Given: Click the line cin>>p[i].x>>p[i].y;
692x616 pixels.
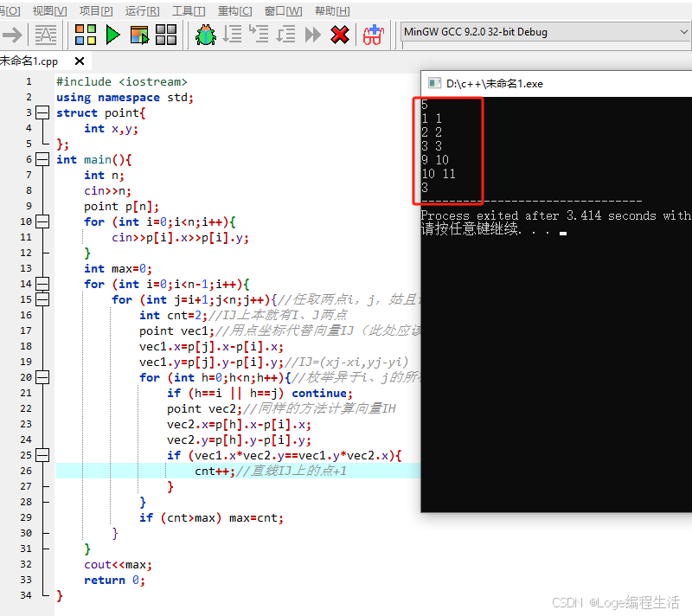Looking at the screenshot, I should tap(180, 238).
